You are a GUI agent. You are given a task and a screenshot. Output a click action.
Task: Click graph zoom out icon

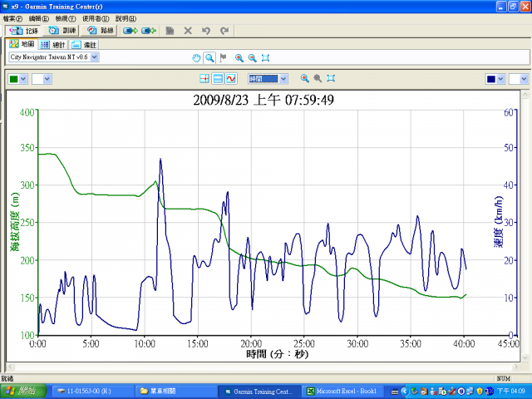pyautogui.click(x=318, y=79)
